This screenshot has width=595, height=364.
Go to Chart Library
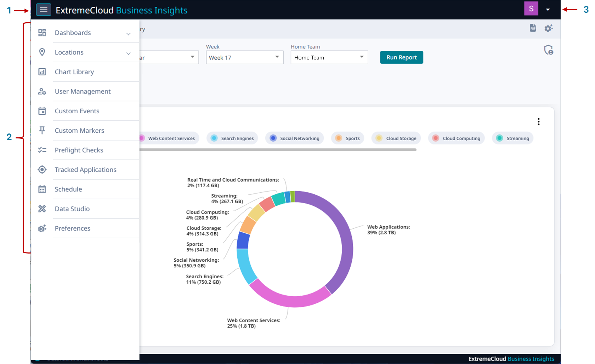click(85, 72)
